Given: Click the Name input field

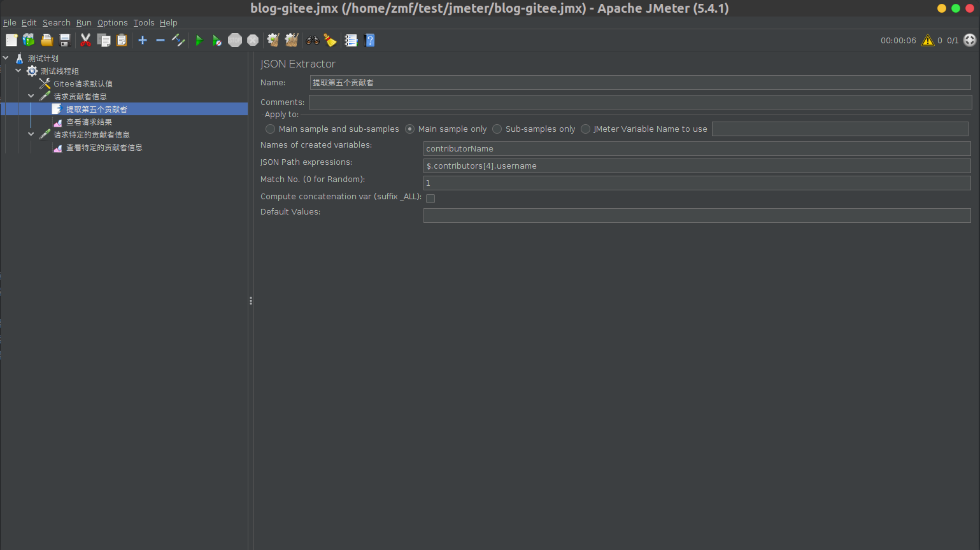Looking at the screenshot, I should pos(640,83).
